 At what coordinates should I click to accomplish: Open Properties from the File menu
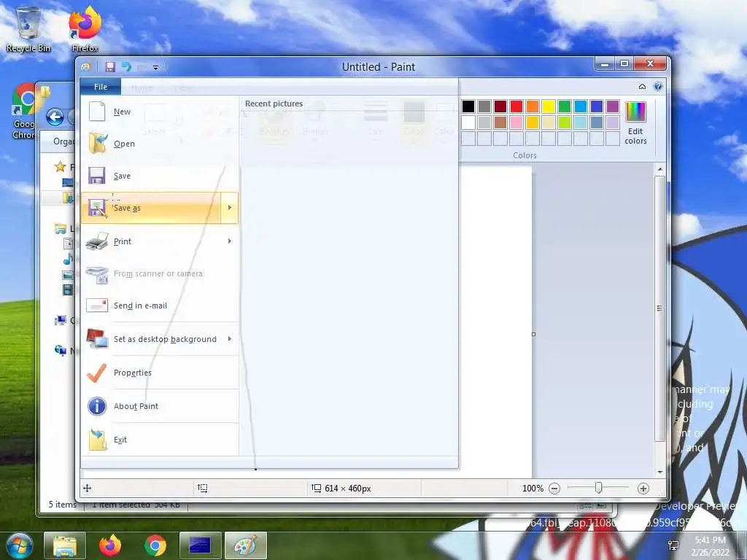(x=160, y=373)
